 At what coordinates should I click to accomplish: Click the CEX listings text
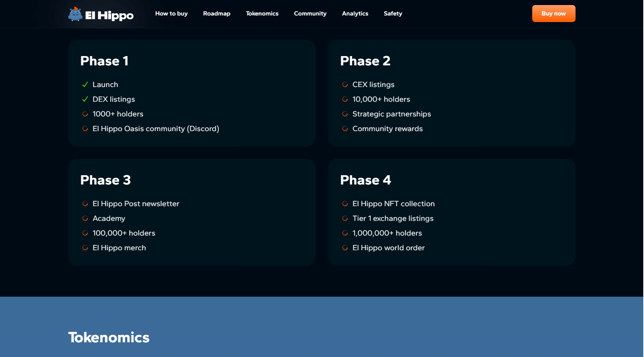[373, 85]
